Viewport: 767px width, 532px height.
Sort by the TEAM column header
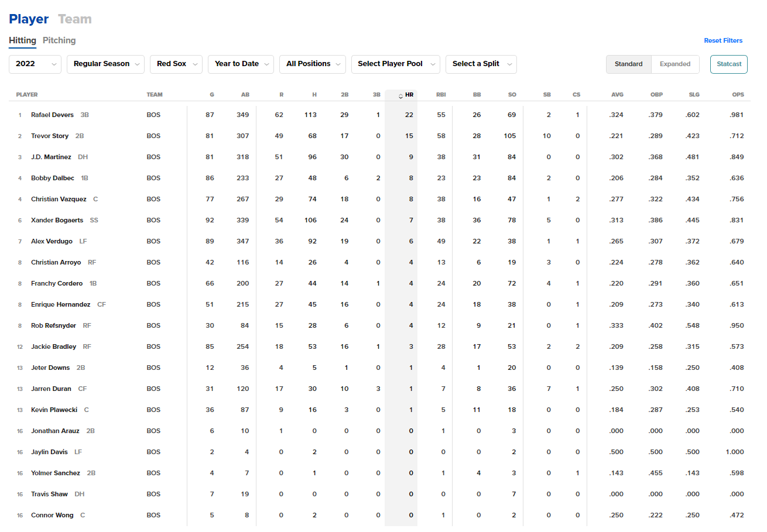coord(155,95)
